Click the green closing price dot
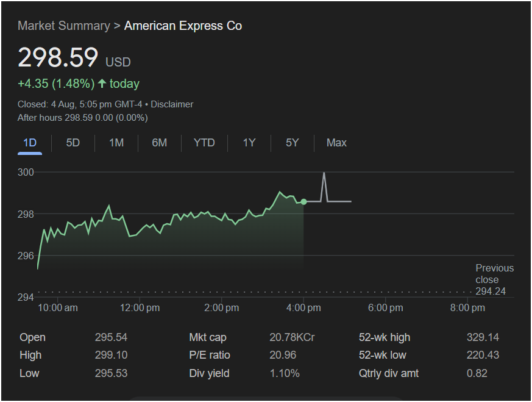 point(303,202)
